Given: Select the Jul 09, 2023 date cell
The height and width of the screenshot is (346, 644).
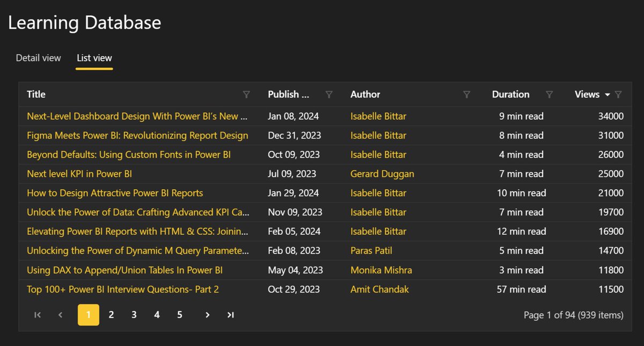Looking at the screenshot, I should [292, 174].
